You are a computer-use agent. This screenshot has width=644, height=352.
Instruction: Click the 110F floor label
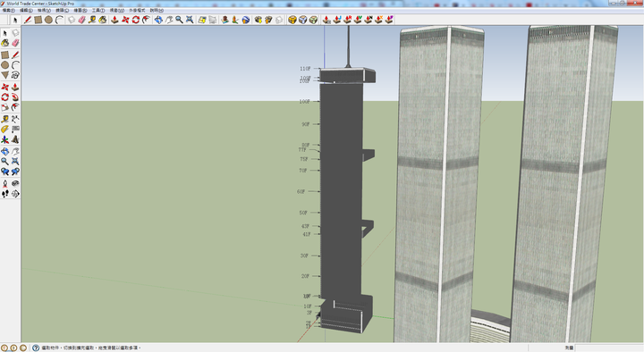click(x=305, y=69)
